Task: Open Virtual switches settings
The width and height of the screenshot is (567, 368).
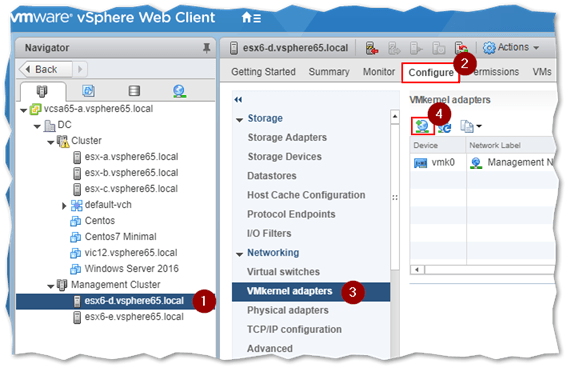Action: coord(284,271)
